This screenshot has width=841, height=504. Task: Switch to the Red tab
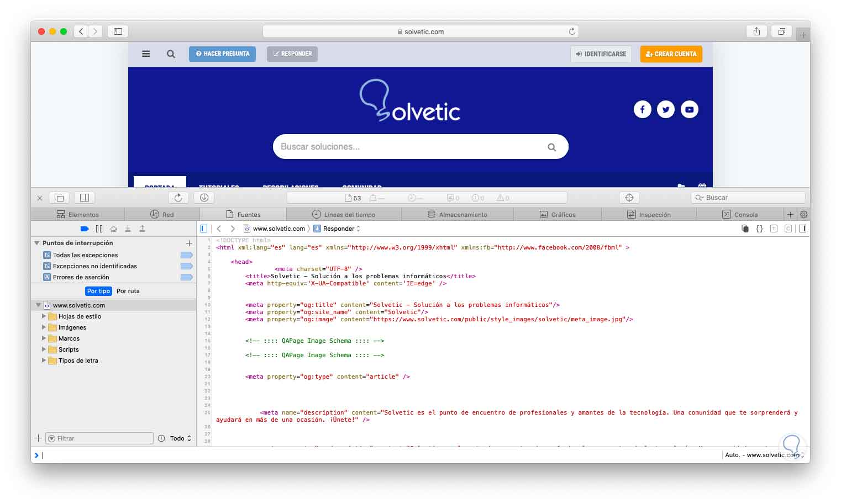click(162, 215)
